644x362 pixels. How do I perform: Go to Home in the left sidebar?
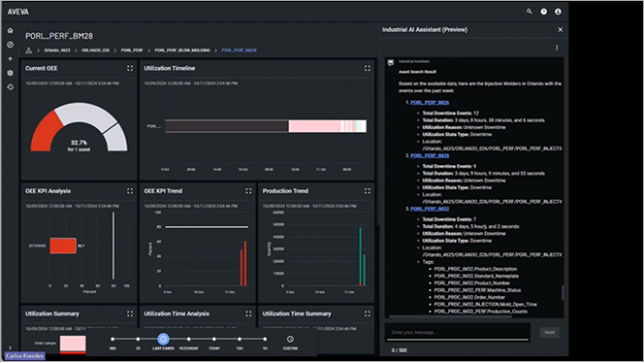(x=11, y=30)
